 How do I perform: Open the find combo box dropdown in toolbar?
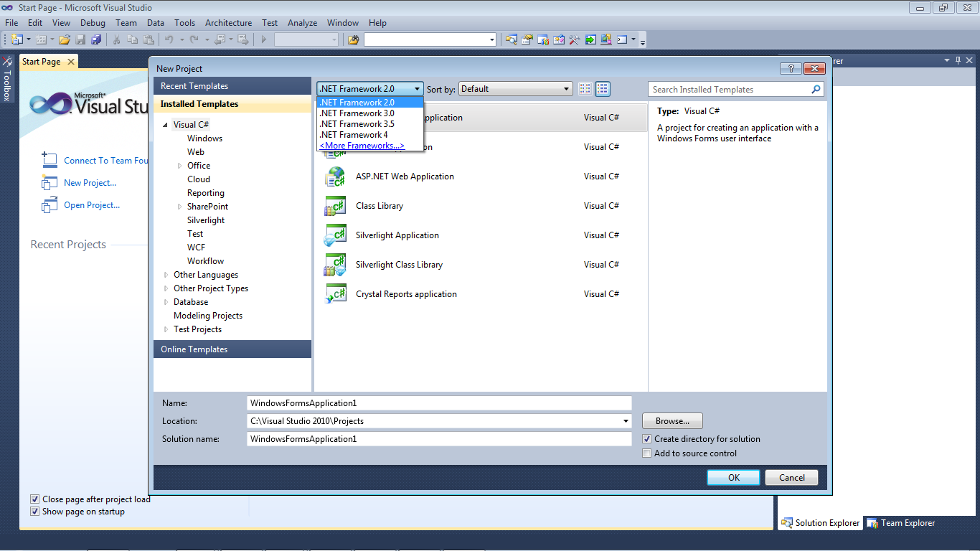(x=491, y=40)
